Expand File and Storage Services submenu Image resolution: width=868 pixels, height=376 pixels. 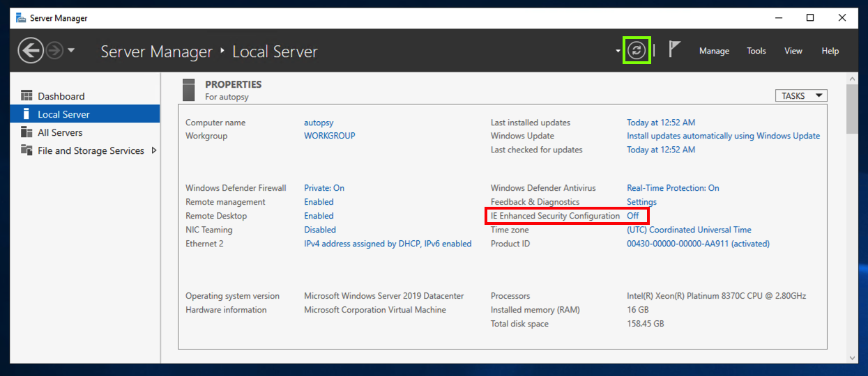pyautogui.click(x=154, y=150)
